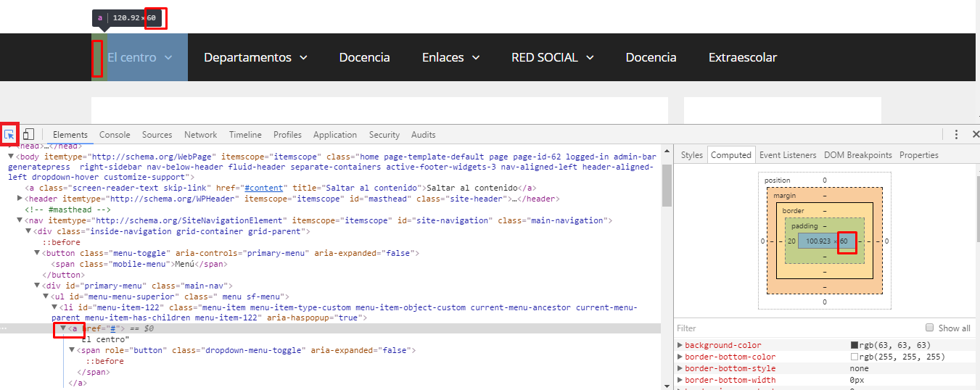Open DevTools three-dot customize menu
Image resolution: width=980 pixels, height=390 pixels.
[956, 134]
